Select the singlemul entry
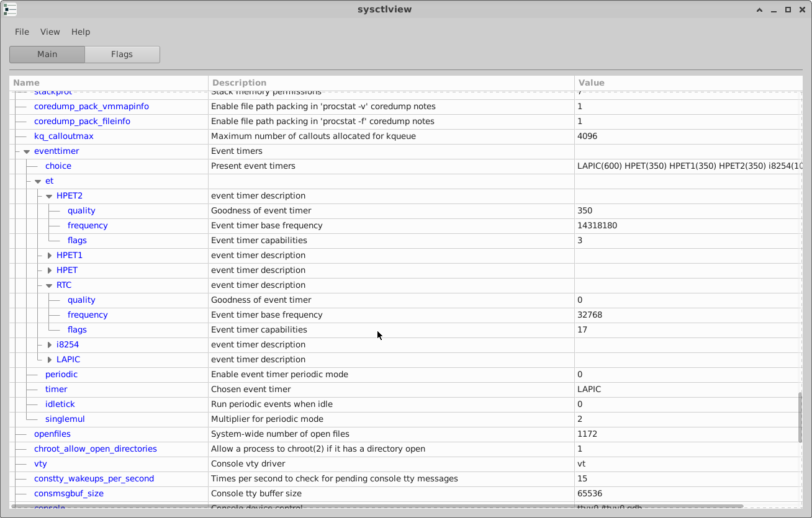Viewport: 812px width, 518px height. pos(65,419)
